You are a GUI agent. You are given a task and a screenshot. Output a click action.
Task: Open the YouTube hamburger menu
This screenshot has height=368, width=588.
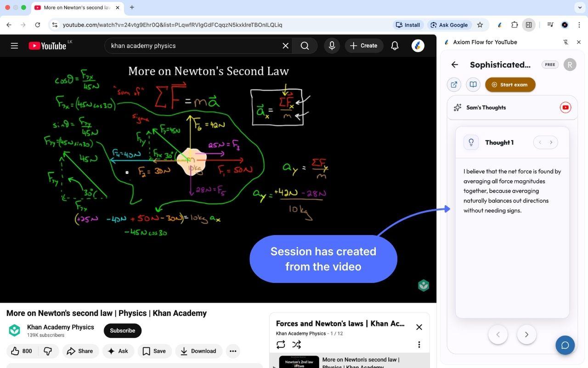[x=14, y=46]
